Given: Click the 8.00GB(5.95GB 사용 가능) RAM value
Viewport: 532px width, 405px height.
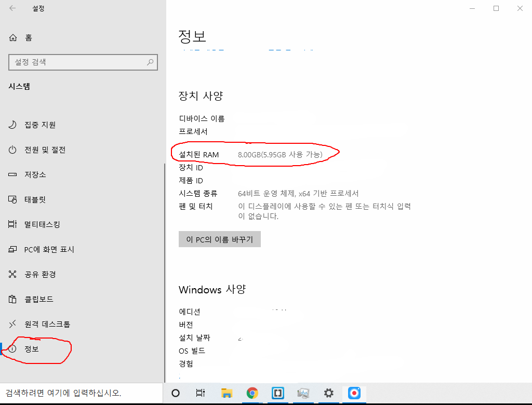Looking at the screenshot, I should point(280,155).
